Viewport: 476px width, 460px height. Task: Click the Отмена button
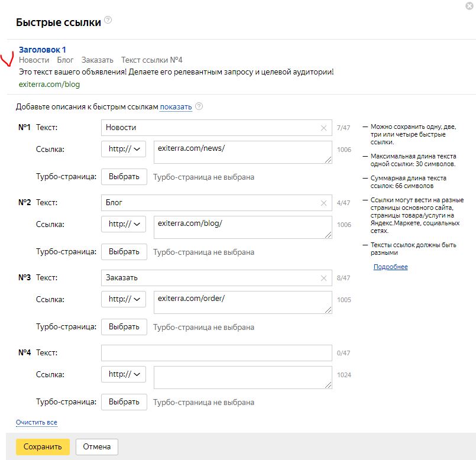97,447
